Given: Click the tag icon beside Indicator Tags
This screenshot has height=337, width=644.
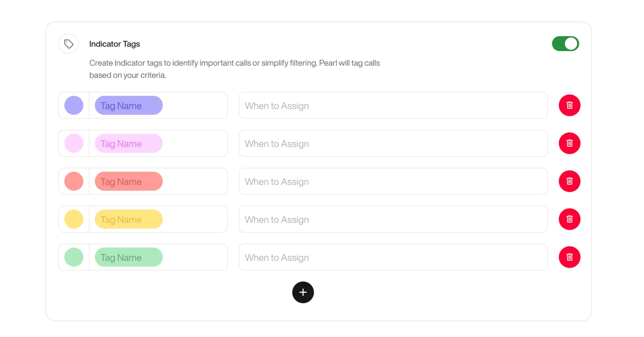Looking at the screenshot, I should coord(68,43).
